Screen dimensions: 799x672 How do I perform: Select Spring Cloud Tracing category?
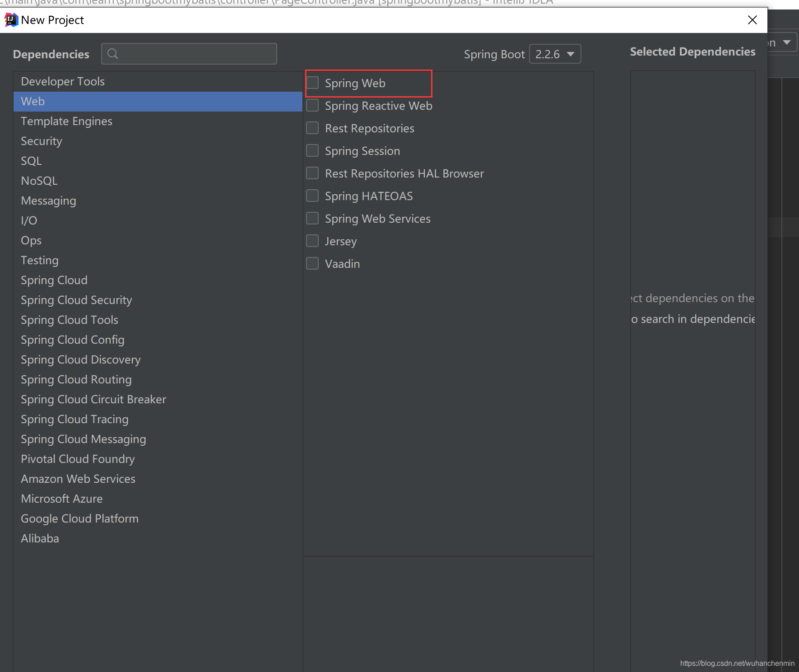pos(158,419)
